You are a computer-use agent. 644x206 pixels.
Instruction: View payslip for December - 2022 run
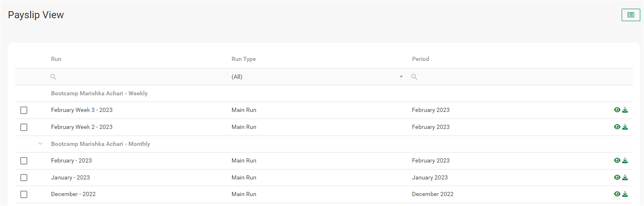click(617, 194)
